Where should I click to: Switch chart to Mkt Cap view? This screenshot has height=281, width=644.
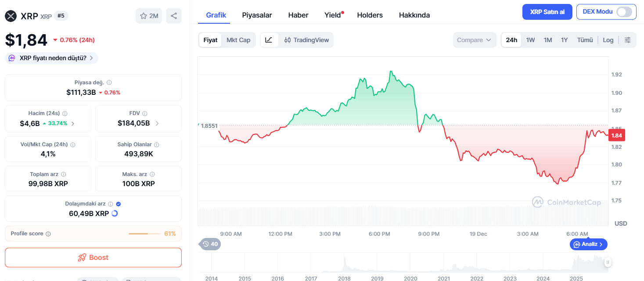pyautogui.click(x=238, y=40)
